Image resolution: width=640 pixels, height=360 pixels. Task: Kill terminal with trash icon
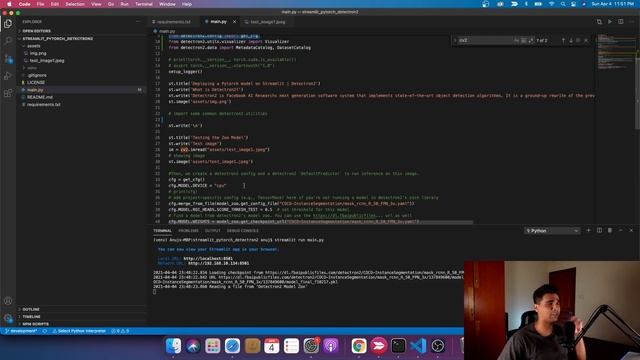click(x=610, y=231)
